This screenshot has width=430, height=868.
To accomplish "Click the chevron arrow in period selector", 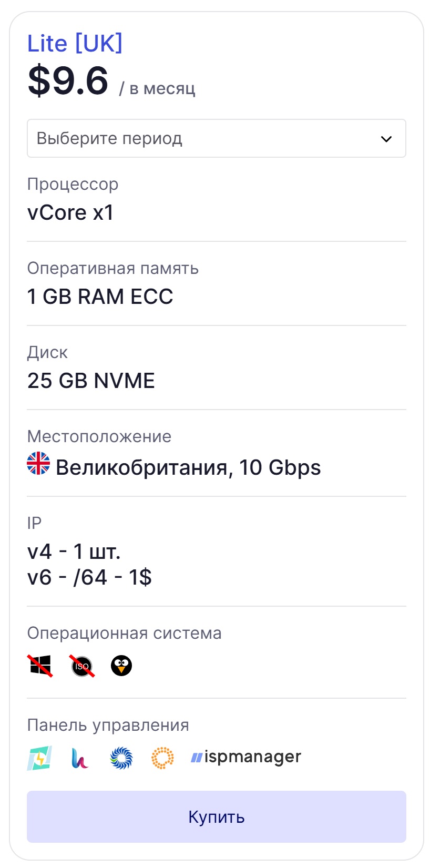I will tap(386, 139).
